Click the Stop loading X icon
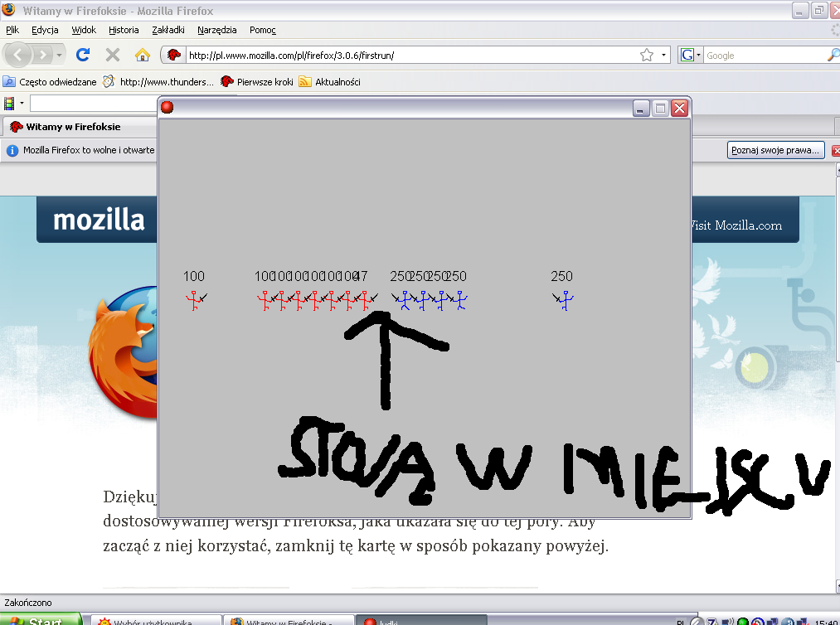 click(x=113, y=55)
